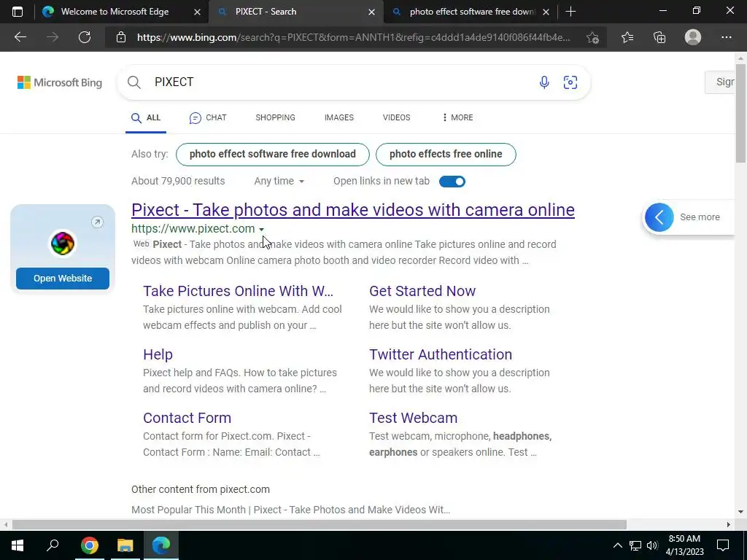Image resolution: width=747 pixels, height=560 pixels.
Task: Click the search magnifier in the Bing box
Action: click(x=134, y=82)
